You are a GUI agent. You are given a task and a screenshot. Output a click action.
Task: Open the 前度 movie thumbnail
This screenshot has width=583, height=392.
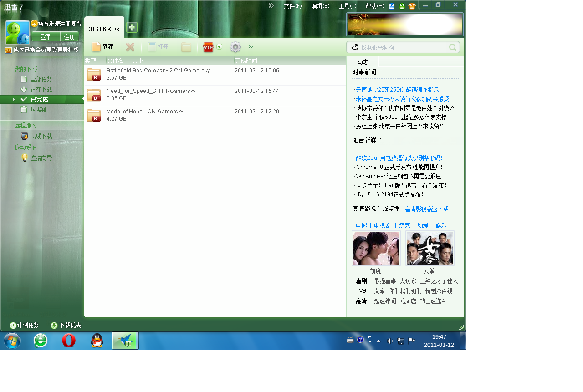pos(376,248)
